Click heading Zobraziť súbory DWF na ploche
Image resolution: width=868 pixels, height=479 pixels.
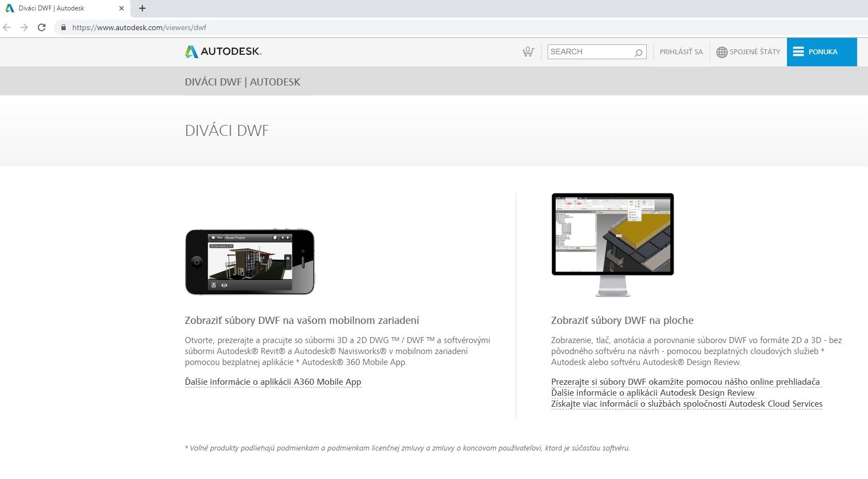point(622,321)
